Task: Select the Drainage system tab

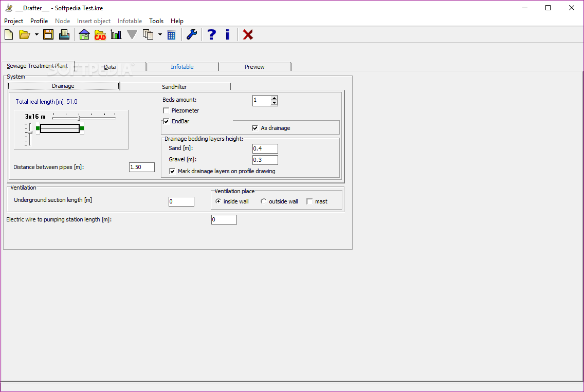Action: 63,86
